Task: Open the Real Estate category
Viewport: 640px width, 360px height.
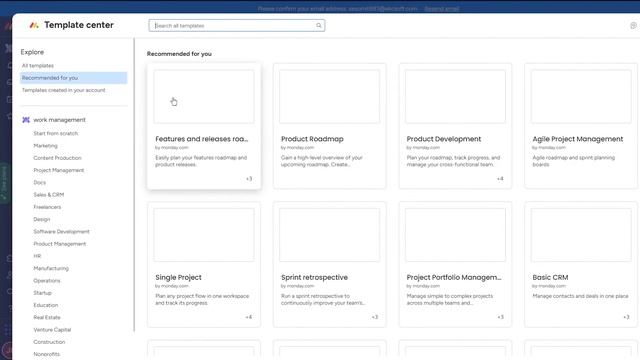Action: click(x=47, y=317)
